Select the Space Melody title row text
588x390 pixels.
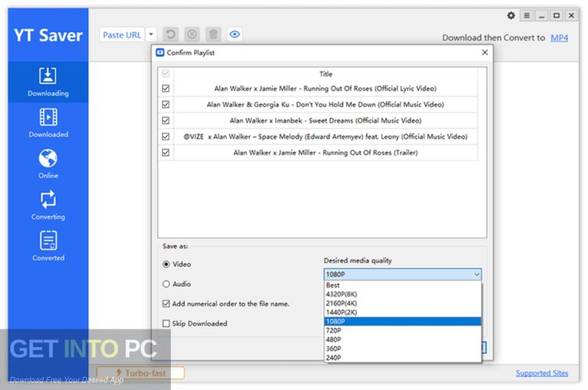click(325, 136)
